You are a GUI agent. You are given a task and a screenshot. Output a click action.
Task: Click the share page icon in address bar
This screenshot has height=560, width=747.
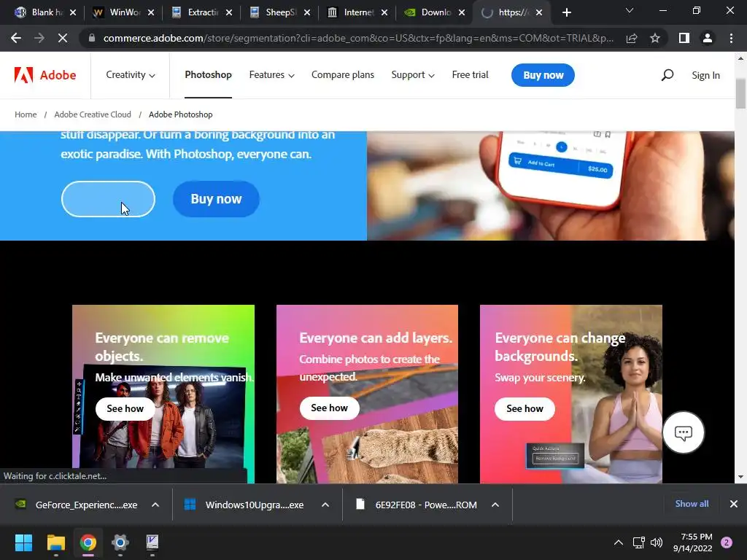tap(632, 38)
